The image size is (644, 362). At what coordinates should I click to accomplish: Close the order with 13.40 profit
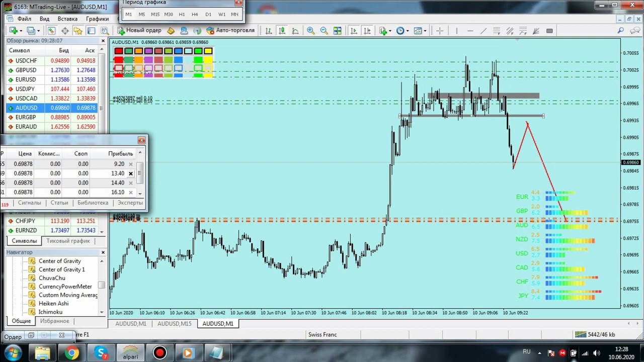point(131,173)
